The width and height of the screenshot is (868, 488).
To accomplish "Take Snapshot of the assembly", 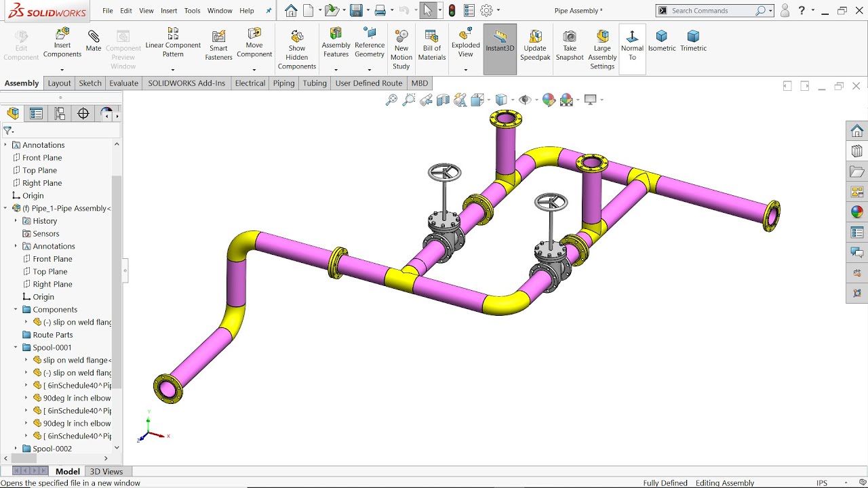I will (x=570, y=45).
